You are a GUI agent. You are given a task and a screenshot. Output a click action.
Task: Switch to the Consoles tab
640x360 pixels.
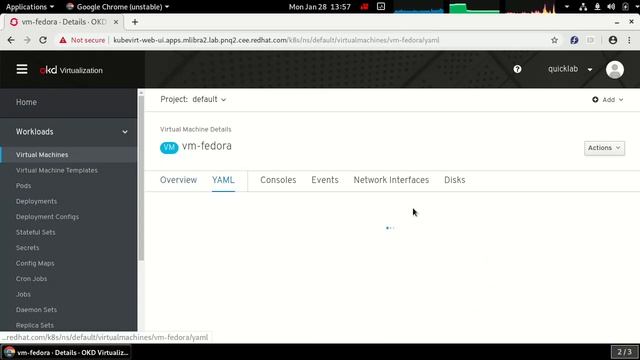tap(278, 180)
